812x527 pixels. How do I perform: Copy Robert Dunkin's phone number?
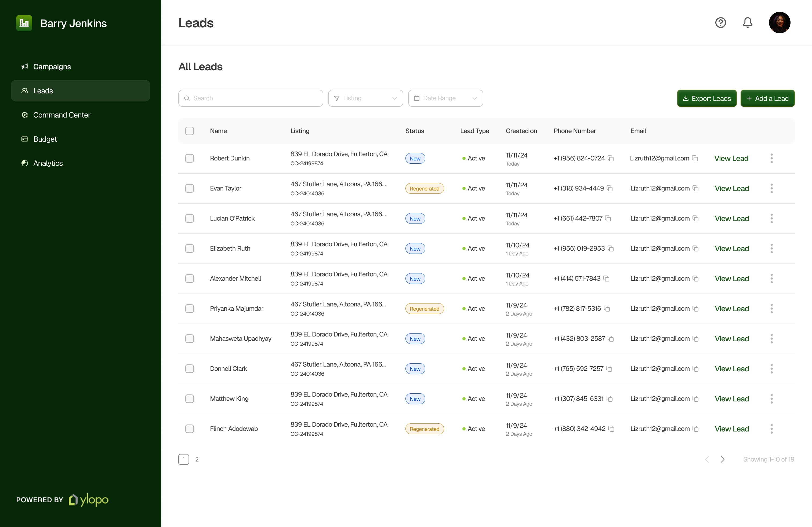(611, 159)
